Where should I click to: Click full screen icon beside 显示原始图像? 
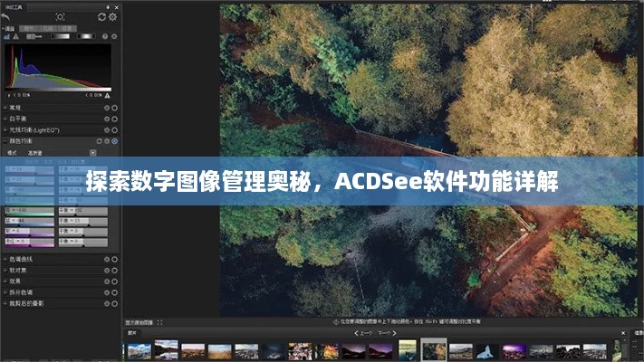point(159,322)
